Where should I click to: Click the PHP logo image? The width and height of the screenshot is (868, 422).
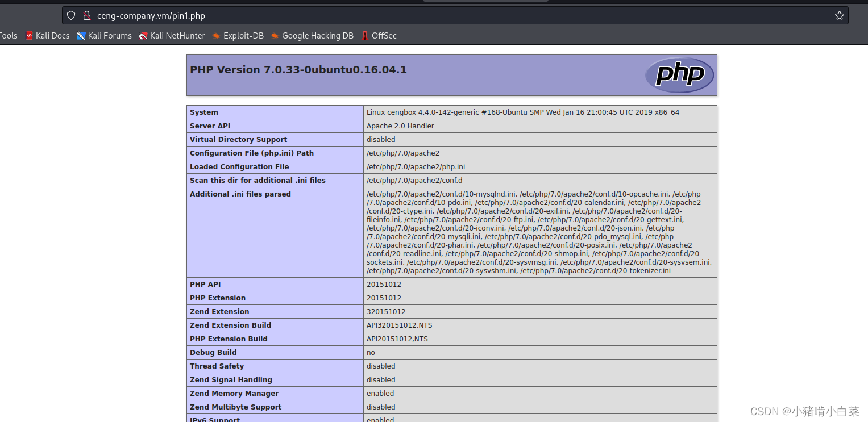679,74
